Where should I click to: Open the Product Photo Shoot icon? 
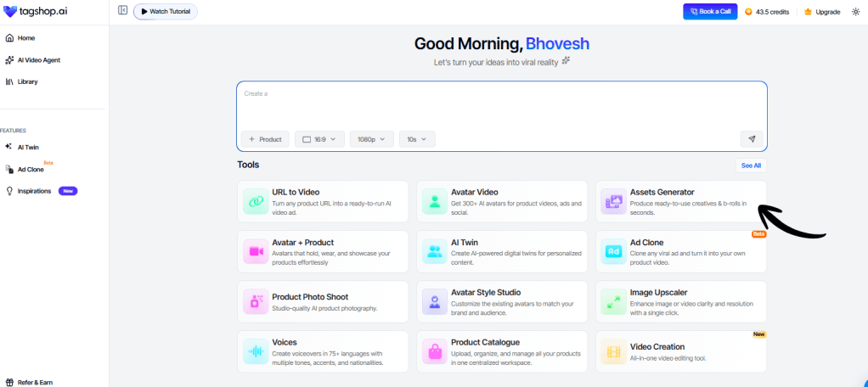[256, 301]
